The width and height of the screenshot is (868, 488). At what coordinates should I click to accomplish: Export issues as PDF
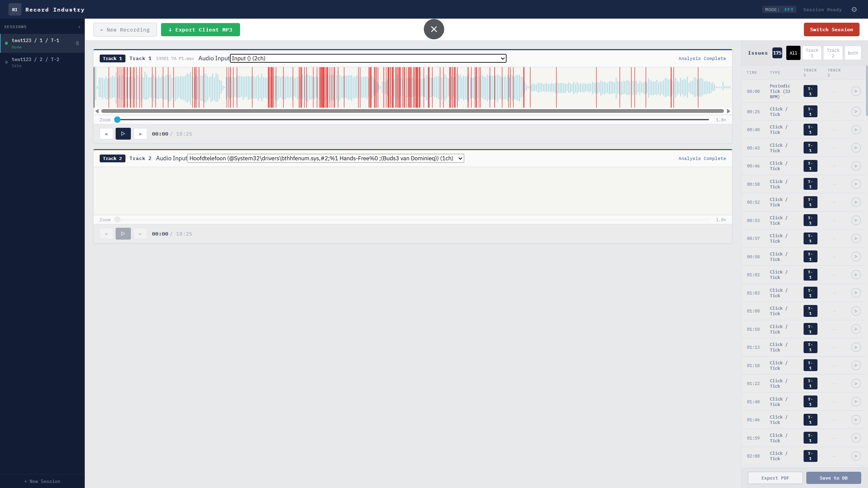[775, 478]
